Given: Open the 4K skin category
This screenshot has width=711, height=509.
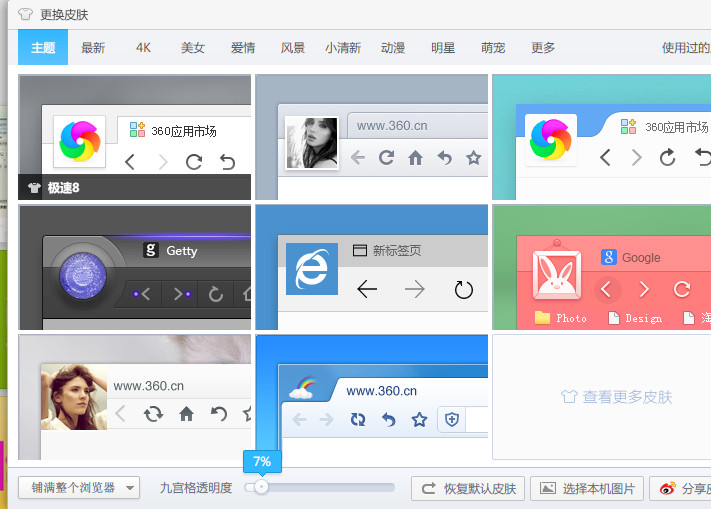Looking at the screenshot, I should click(143, 47).
